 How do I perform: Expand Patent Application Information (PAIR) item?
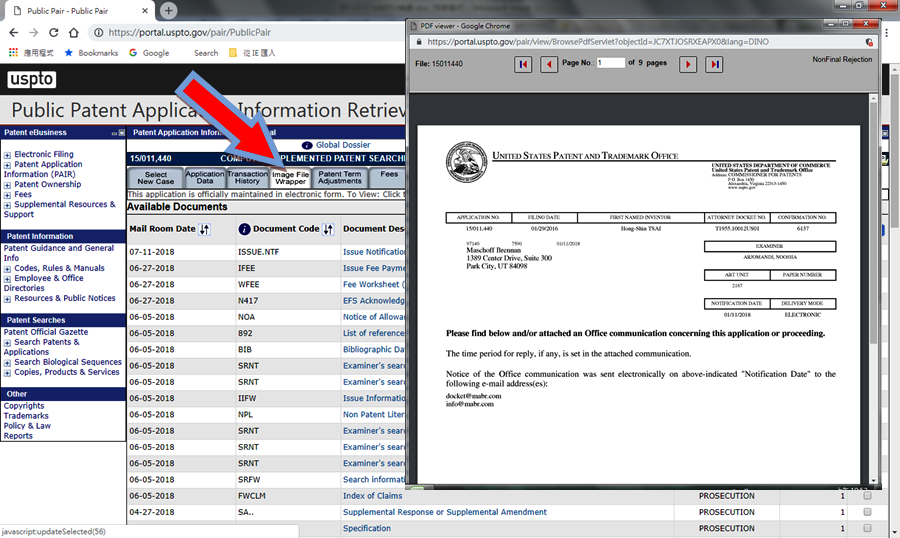7,165
